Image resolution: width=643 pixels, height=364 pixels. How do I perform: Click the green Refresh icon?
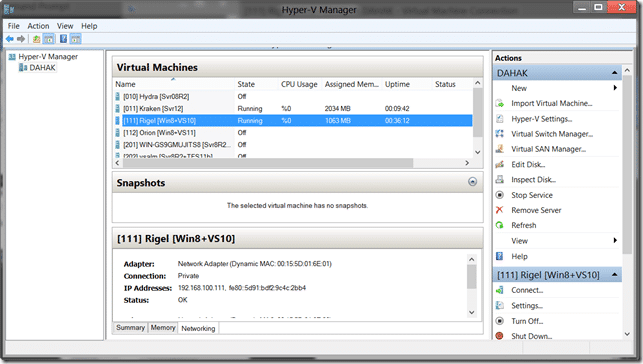[499, 225]
